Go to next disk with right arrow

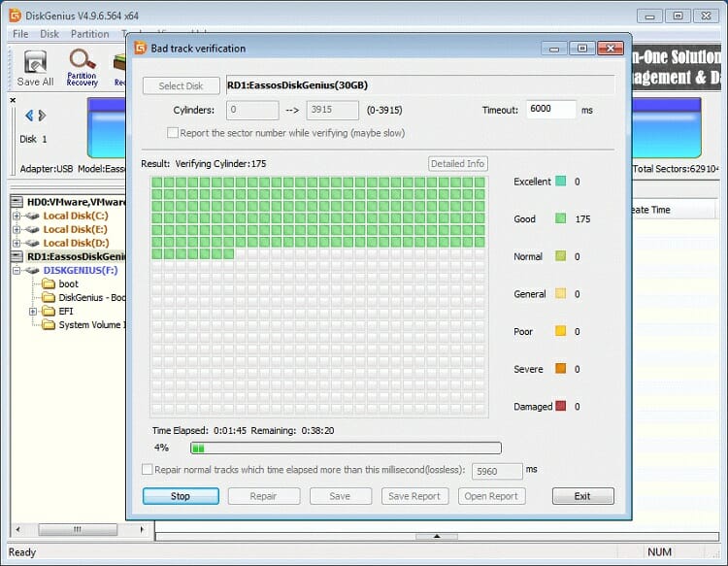pos(42,115)
